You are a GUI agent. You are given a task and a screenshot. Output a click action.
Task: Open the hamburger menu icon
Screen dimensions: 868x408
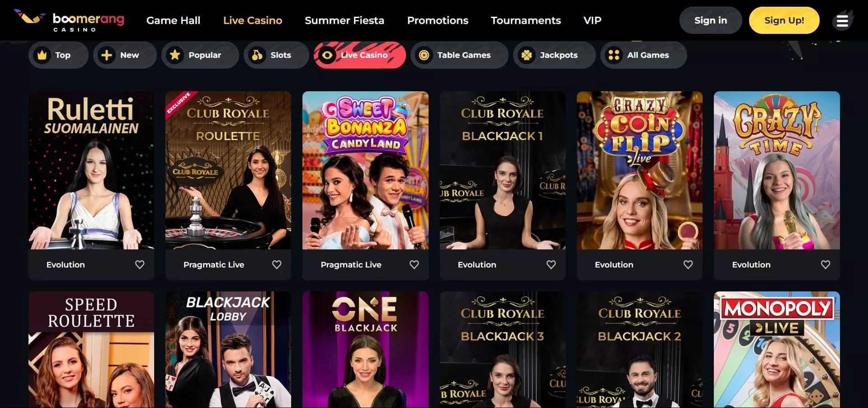842,21
